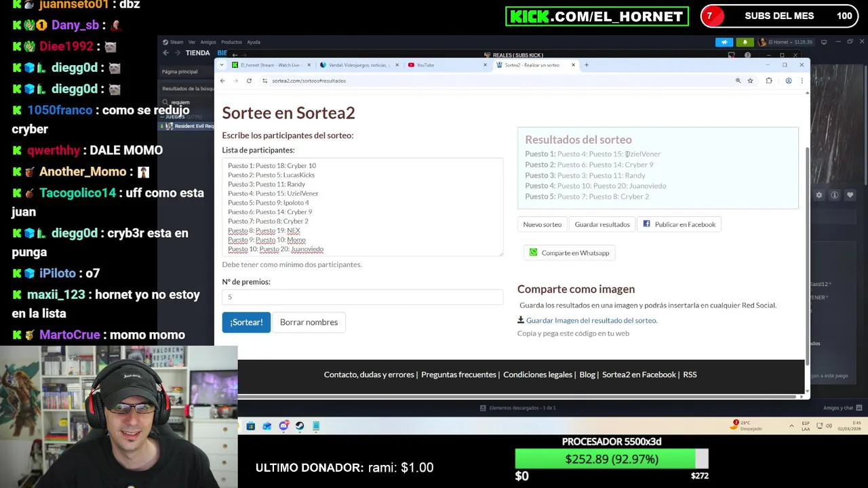868x488 pixels.
Task: Open site information icon beside URL
Action: (x=264, y=81)
